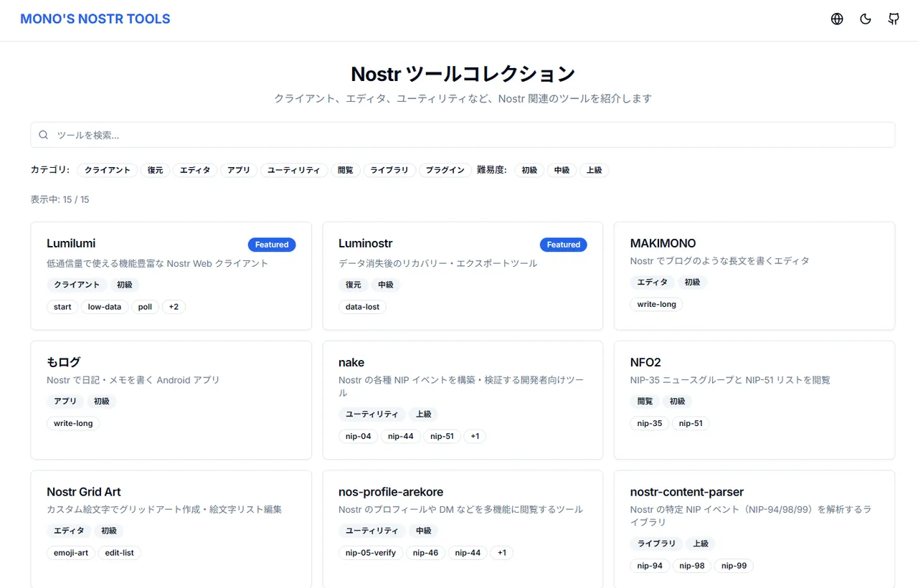Click the nip-04 tag
Screen dimensions: 918x588
pyautogui.click(x=358, y=436)
